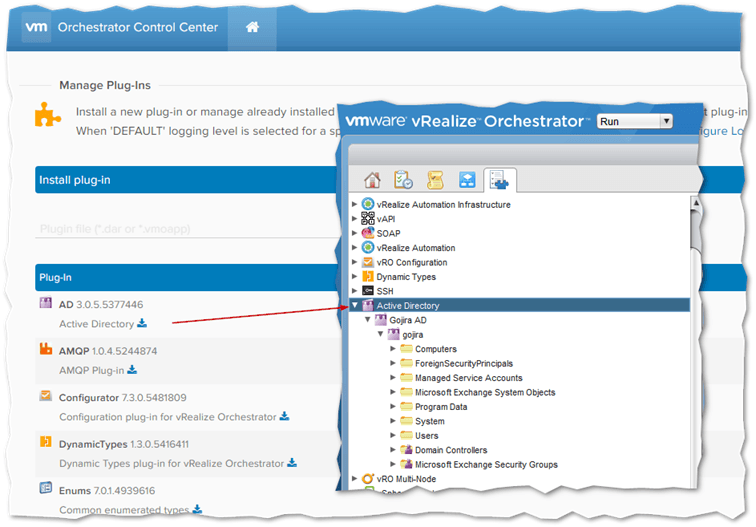Expand the Users folder node
The height and width of the screenshot is (527, 756).
point(393,435)
